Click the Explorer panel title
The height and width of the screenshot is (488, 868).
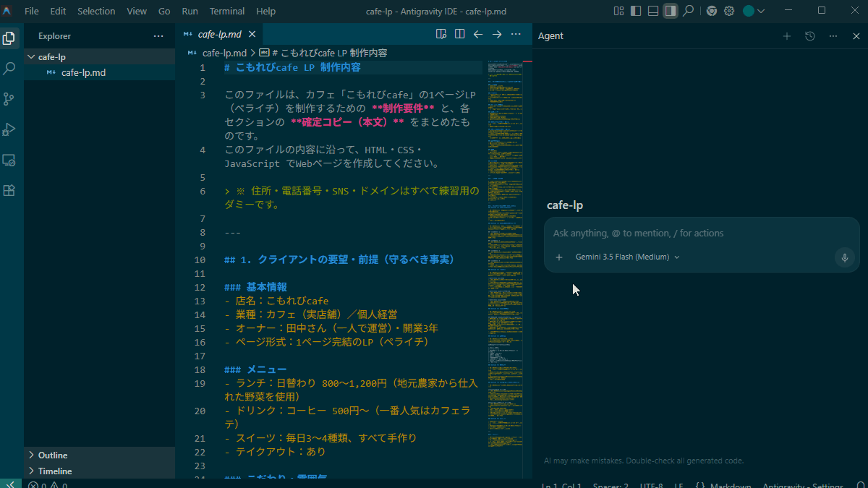[x=55, y=36]
